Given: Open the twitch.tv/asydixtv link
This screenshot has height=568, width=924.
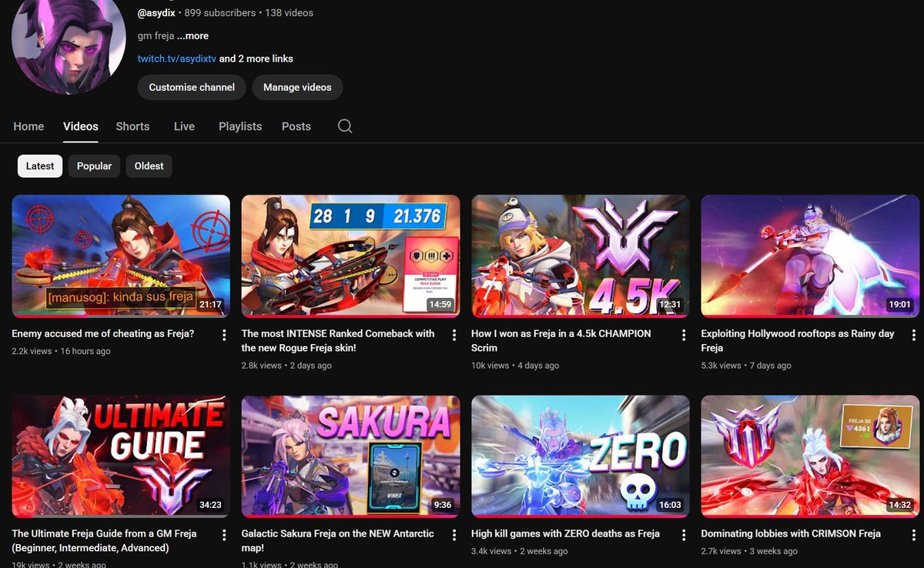Looking at the screenshot, I should click(x=177, y=58).
